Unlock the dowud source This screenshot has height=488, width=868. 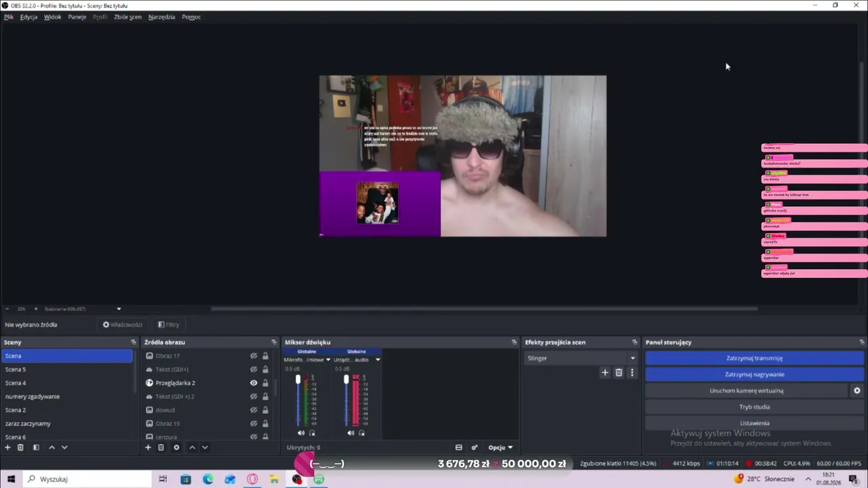pos(265,410)
